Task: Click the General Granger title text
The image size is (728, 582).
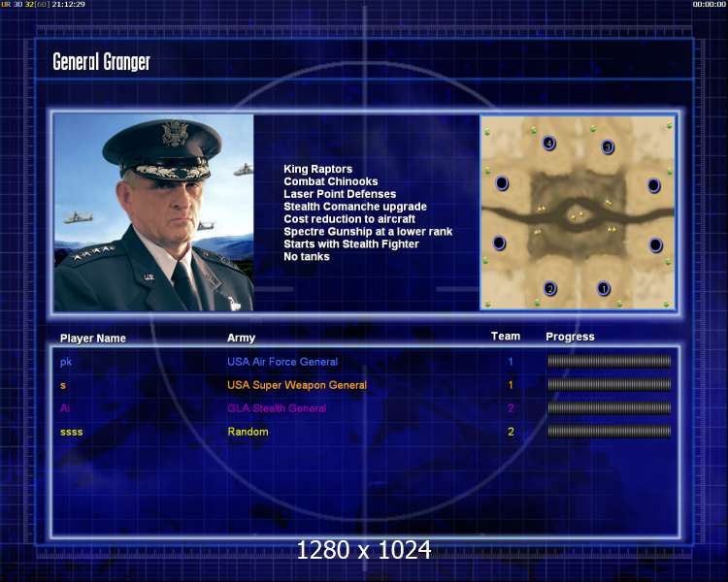Action: [x=101, y=62]
